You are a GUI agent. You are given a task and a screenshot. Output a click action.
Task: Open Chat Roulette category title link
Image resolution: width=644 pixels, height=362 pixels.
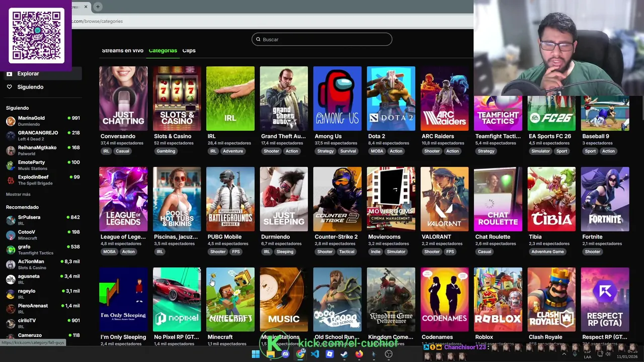493,237
